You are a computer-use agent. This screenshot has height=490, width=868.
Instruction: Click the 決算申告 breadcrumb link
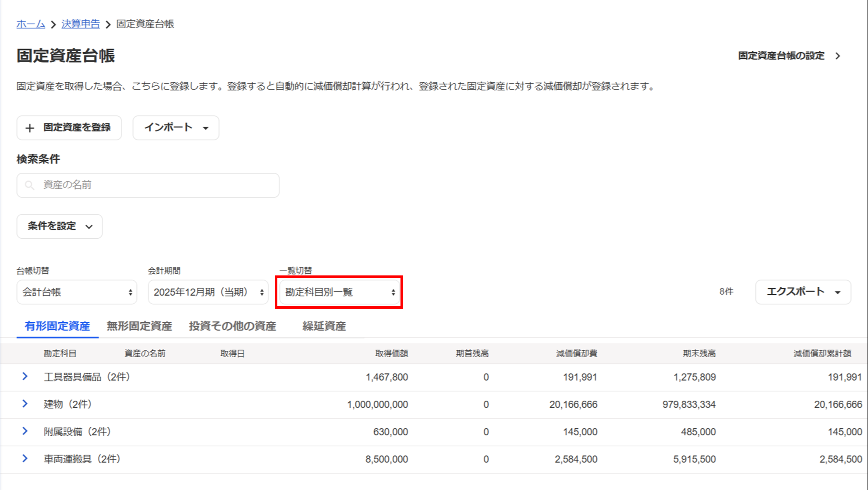[x=81, y=24]
